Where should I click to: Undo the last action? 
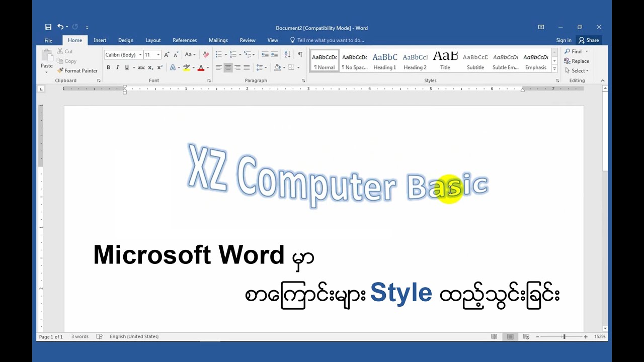point(60,27)
